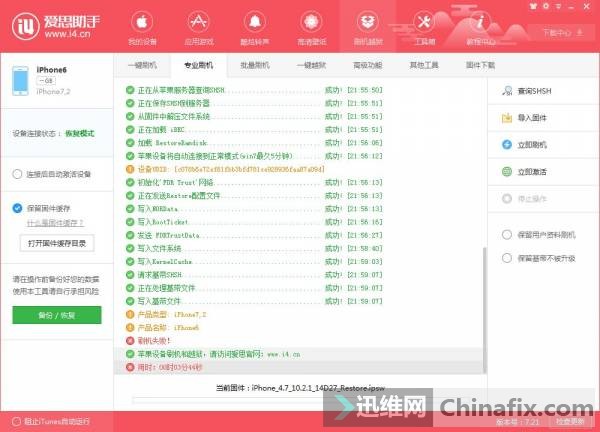Click orange info icon beside 设备UDID
The image size is (600, 432).
pyautogui.click(x=130, y=169)
